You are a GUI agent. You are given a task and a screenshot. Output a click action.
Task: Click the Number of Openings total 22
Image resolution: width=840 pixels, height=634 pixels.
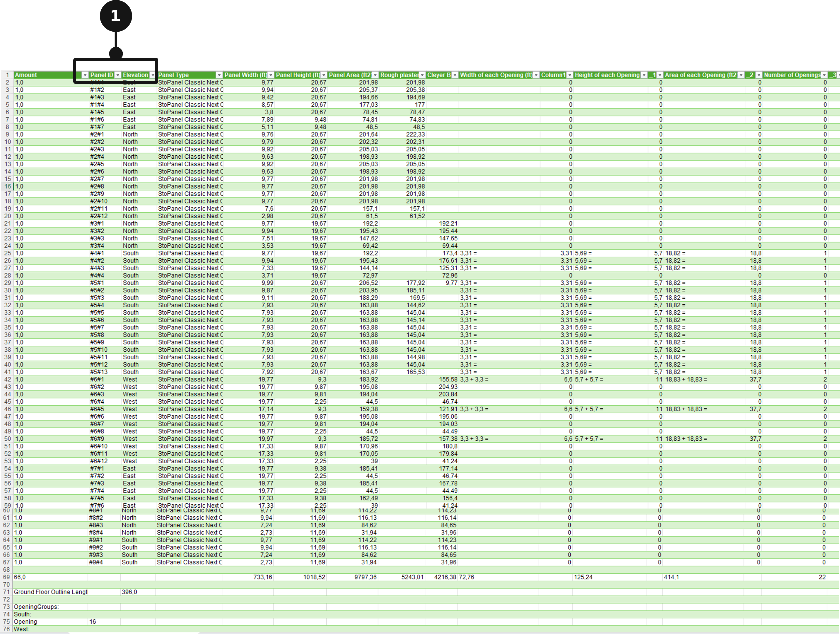794,577
